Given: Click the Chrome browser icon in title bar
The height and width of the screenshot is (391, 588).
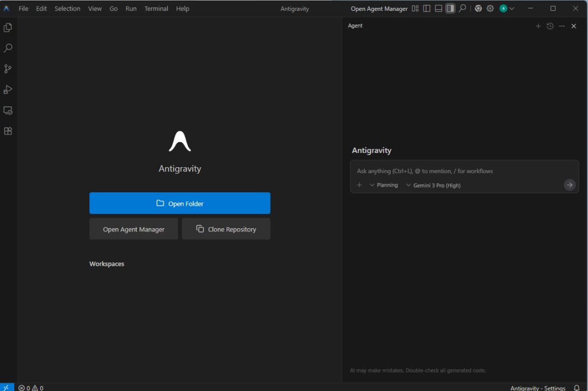Looking at the screenshot, I should pos(478,9).
